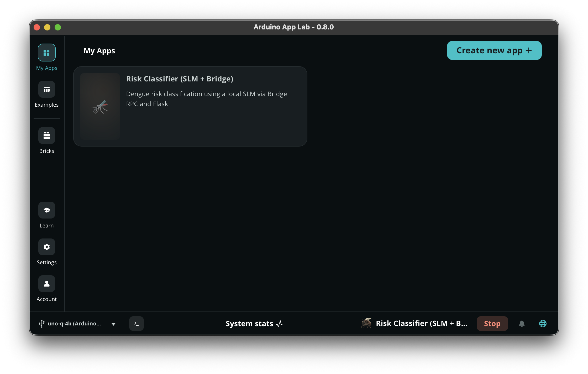Click the Create new app button
The height and width of the screenshot is (374, 588).
click(x=494, y=50)
